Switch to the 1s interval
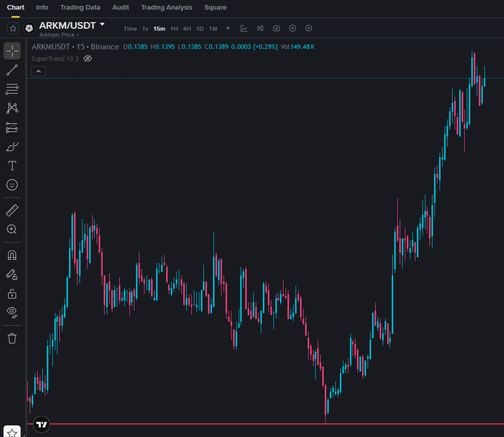This screenshot has height=437, width=504. (145, 29)
